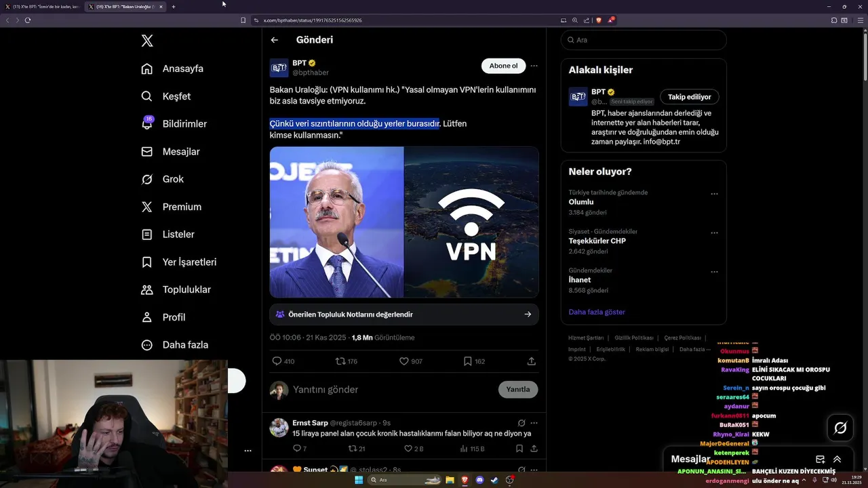
Task: Open the Olumlu trending topic
Action: [581, 202]
